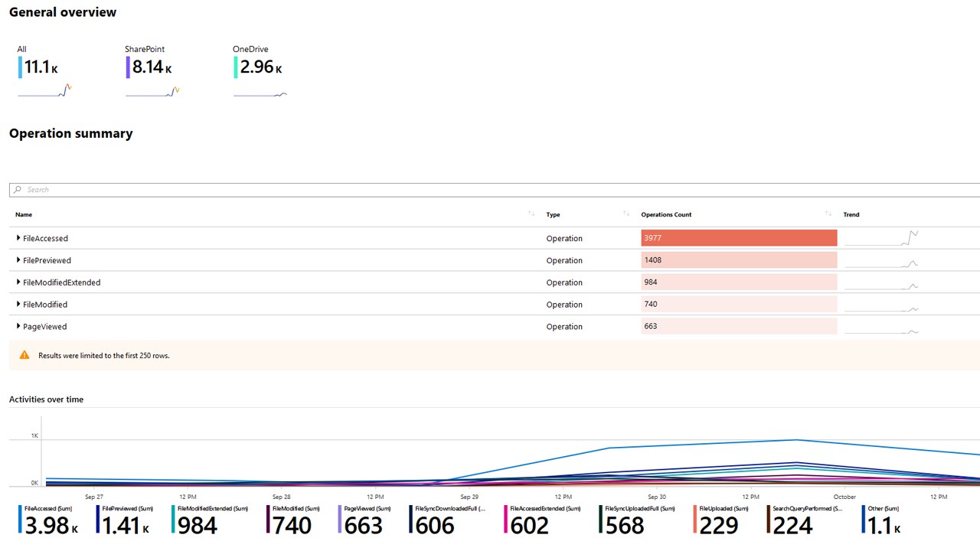Expand the FileModifiedExtended row

point(18,282)
